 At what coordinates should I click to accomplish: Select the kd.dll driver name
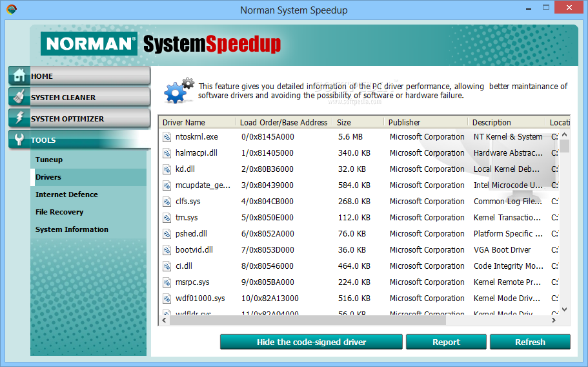(185, 169)
